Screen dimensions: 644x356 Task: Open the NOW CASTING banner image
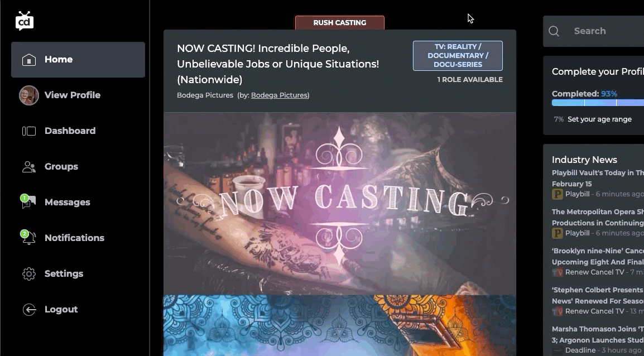point(339,204)
